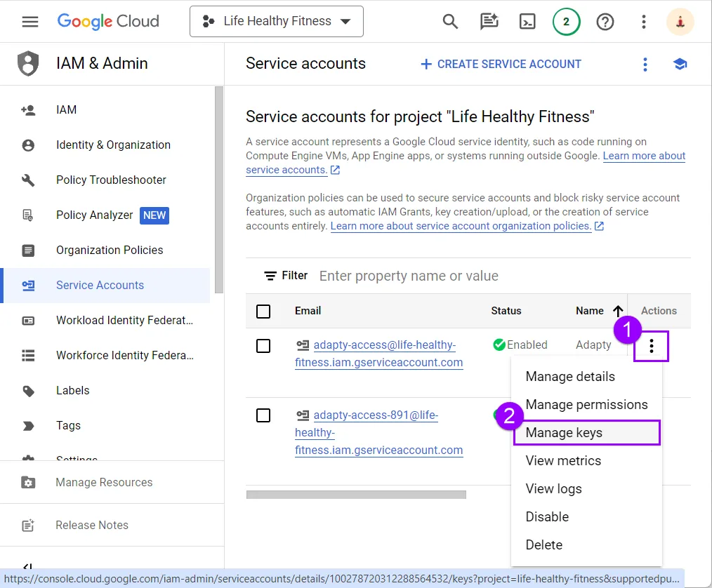Sort by Name column arrow
712x588 pixels.
618,311
